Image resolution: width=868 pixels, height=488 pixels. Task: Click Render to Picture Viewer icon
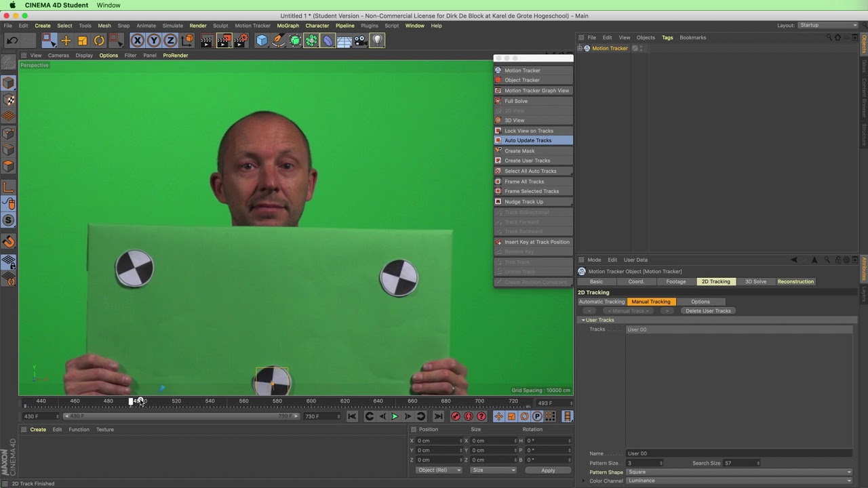click(224, 41)
